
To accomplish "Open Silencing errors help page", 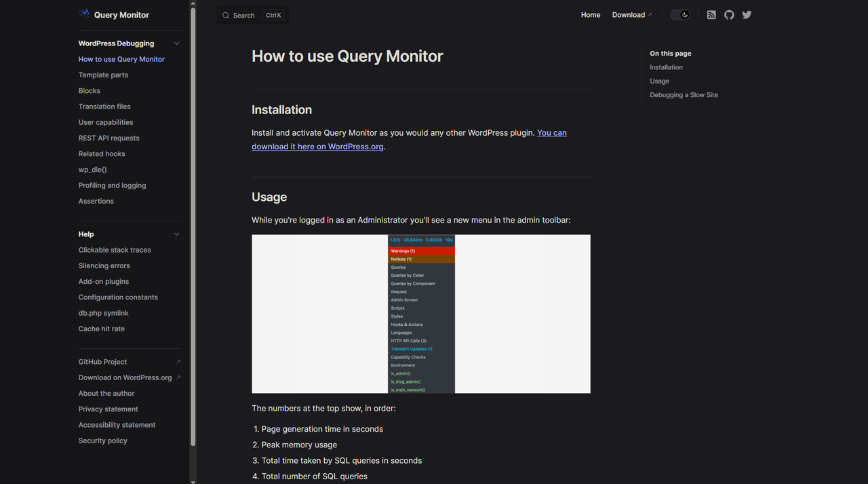I will [x=104, y=266].
